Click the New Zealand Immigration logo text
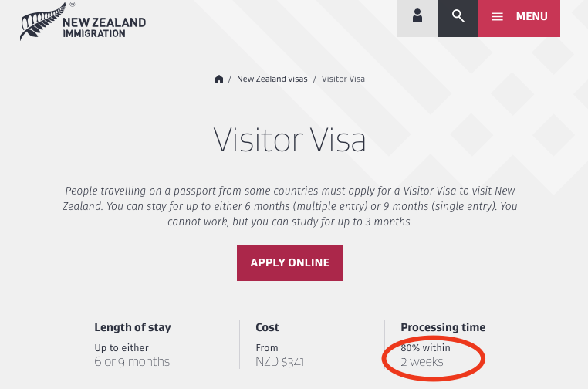 103,27
